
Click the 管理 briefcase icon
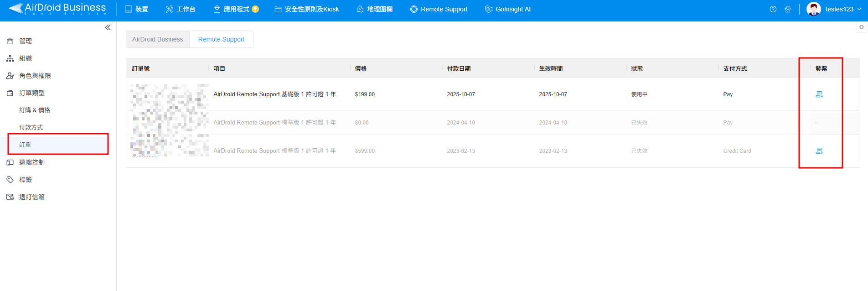pyautogui.click(x=10, y=41)
